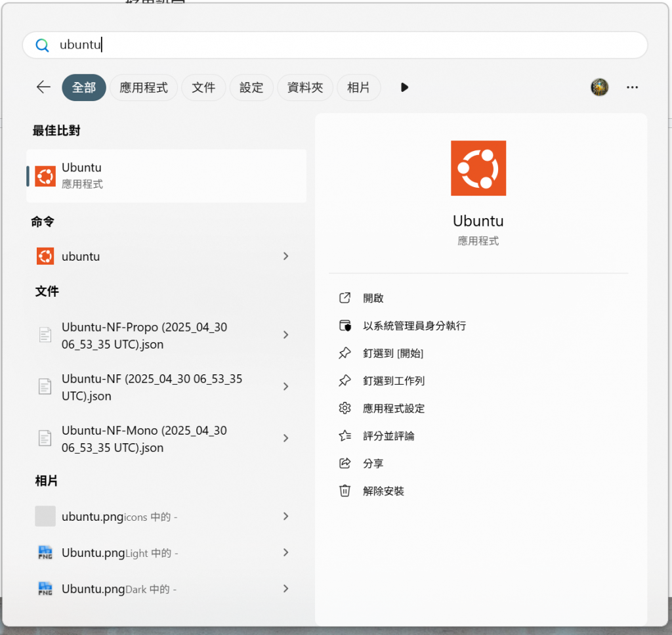The height and width of the screenshot is (635, 672).
Task: Open Ubuntu-NF (2025_04_30) json result
Action: point(166,387)
